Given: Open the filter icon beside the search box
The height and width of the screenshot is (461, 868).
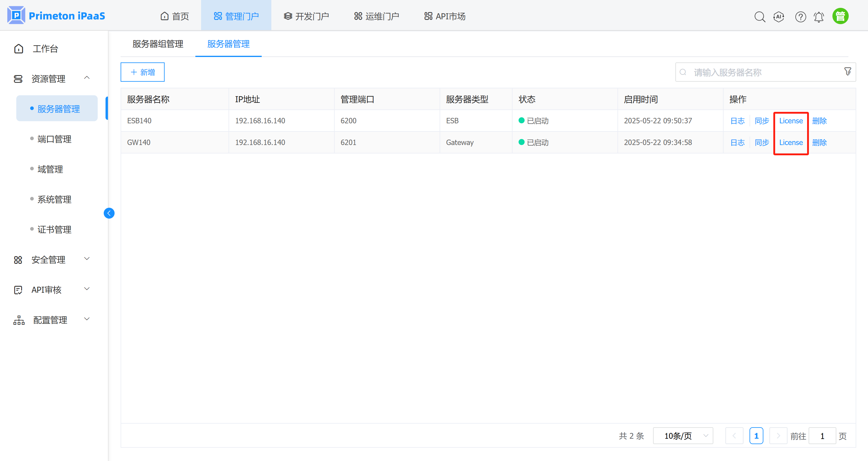Looking at the screenshot, I should (848, 71).
